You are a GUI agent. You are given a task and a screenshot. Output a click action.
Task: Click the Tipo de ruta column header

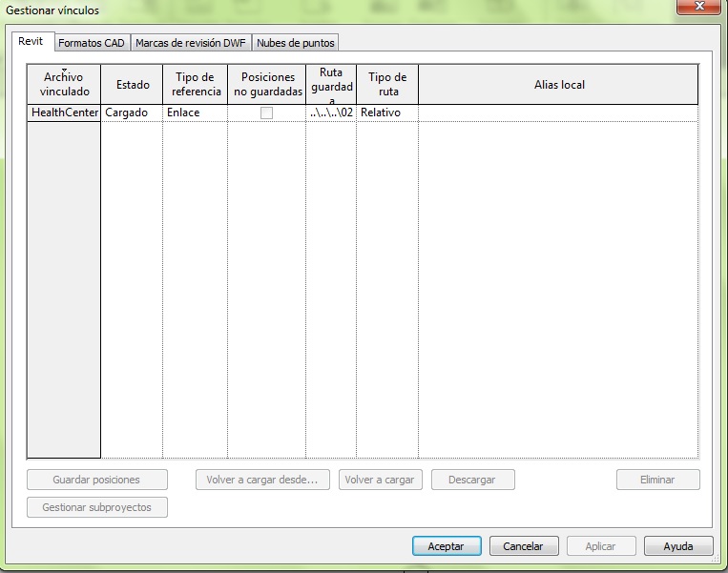(x=387, y=85)
